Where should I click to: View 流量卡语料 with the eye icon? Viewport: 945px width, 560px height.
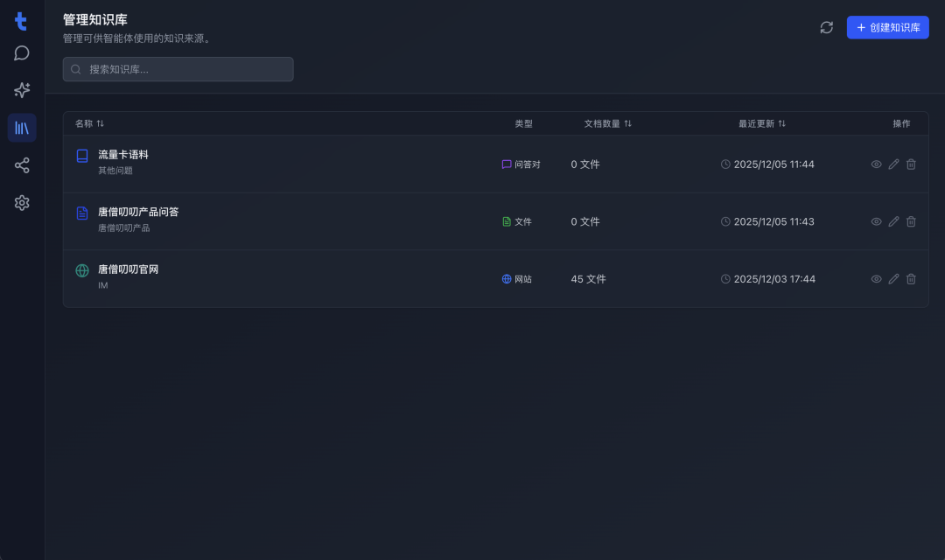[x=876, y=164]
